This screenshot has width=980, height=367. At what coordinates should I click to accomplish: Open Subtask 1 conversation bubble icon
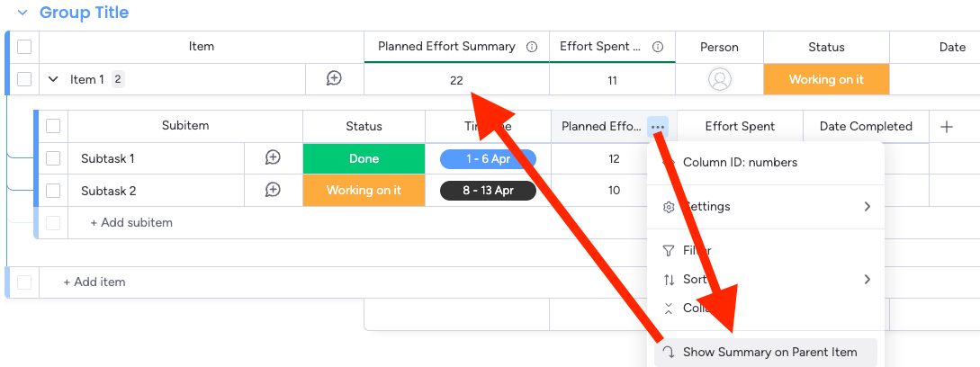pos(273,158)
